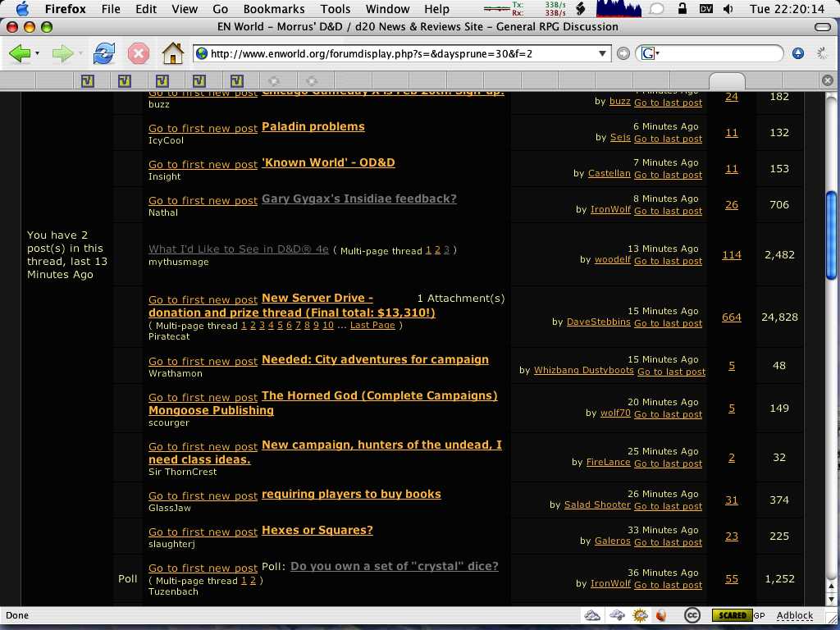Open the Google search engine selector dropdown
The width and height of the screenshot is (840, 630).
coord(651,53)
